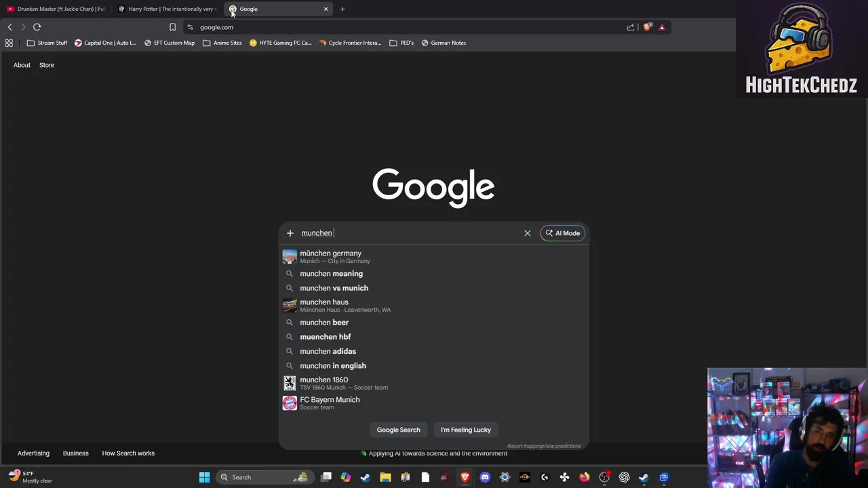
Task: Open the Cycle Frontier Interactive bookmark
Action: pyautogui.click(x=350, y=43)
